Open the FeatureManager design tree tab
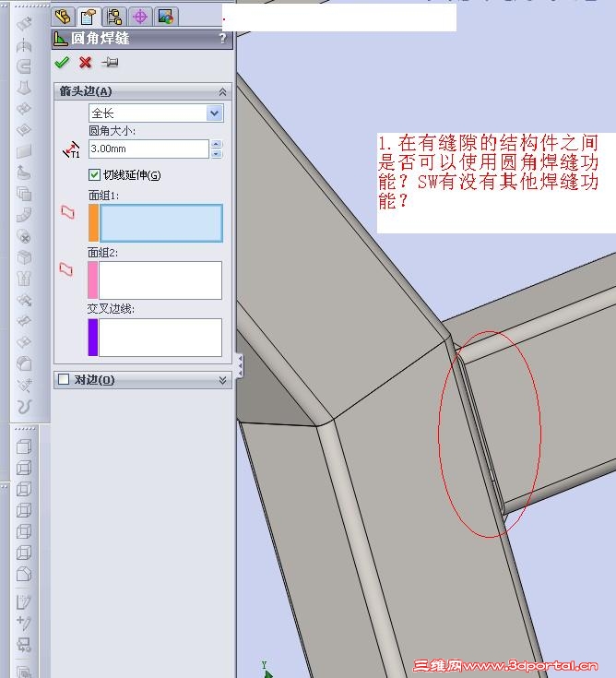This screenshot has height=678, width=616. click(x=63, y=17)
